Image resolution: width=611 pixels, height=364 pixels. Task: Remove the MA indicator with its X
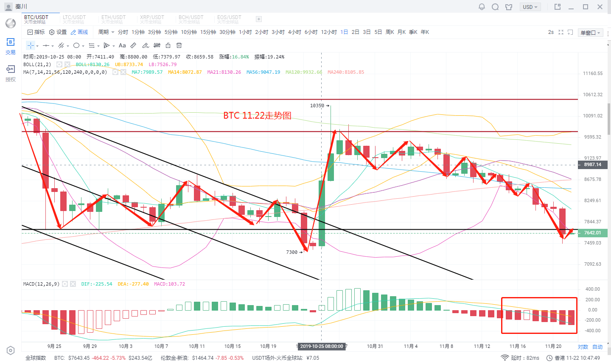coord(123,72)
